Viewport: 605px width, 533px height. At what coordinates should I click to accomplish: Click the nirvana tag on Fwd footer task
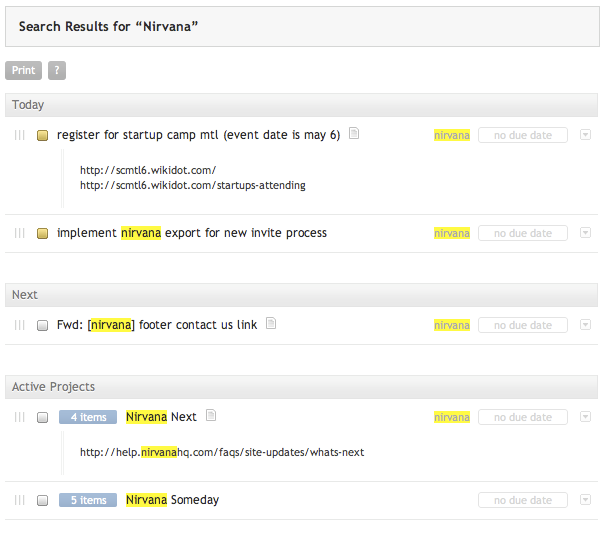click(451, 325)
